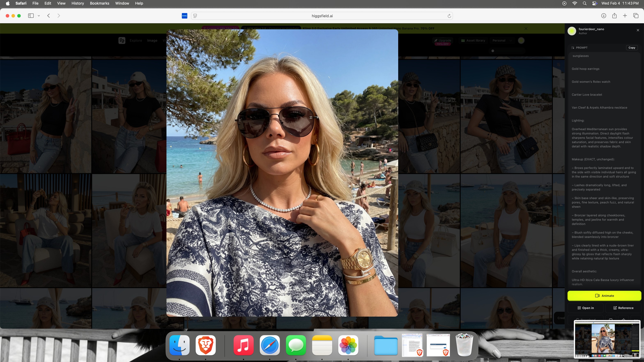Click the blue extension icon near address bar
Image resolution: width=644 pixels, height=362 pixels.
tap(184, 16)
